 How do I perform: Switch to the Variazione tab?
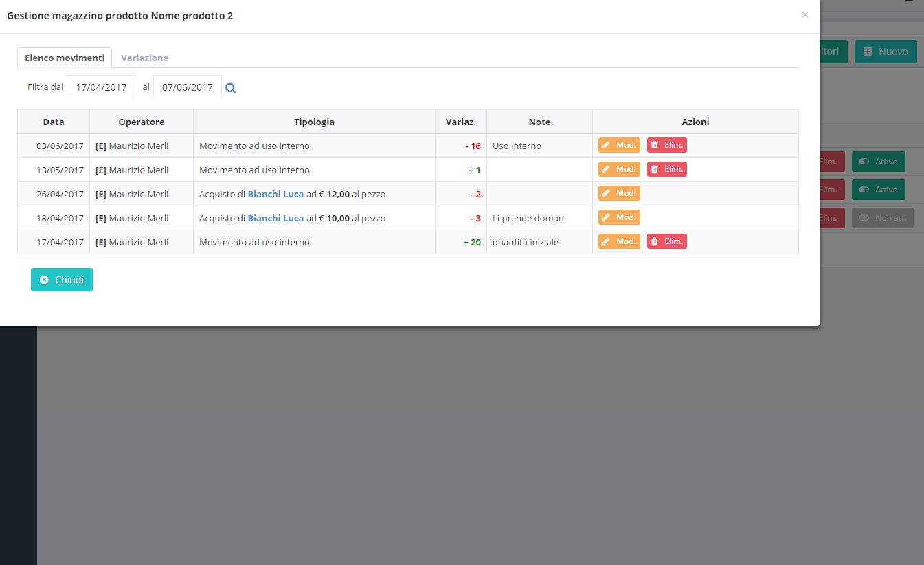coord(144,58)
